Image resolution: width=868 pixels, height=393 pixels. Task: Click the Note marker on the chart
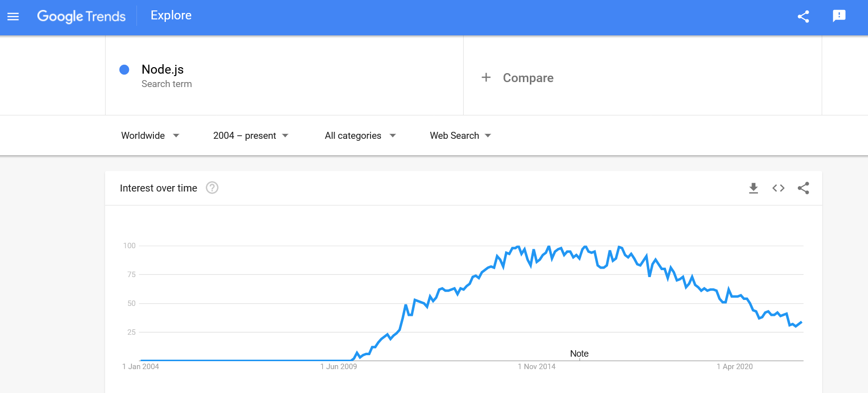pyautogui.click(x=579, y=353)
